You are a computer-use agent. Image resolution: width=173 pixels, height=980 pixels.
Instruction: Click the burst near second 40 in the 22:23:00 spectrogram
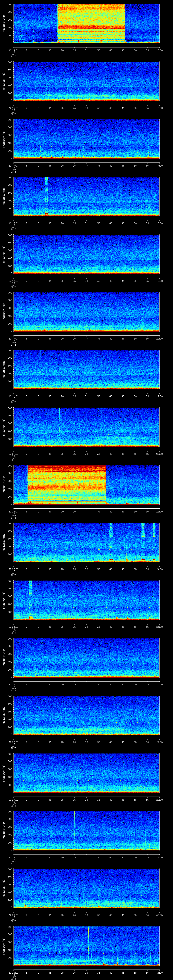click(x=111, y=542)
